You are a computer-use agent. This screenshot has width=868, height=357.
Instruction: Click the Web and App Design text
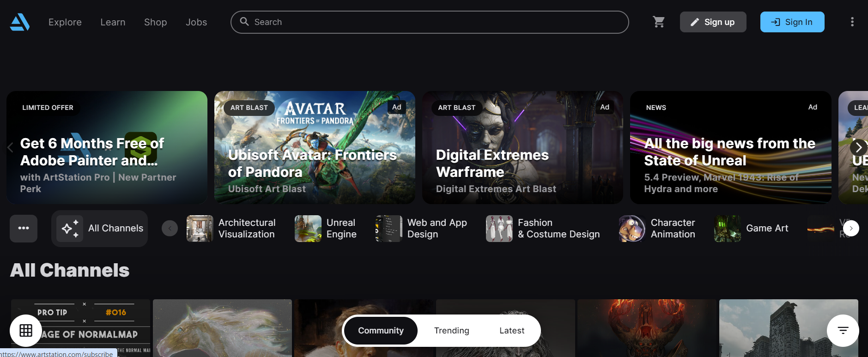(437, 228)
